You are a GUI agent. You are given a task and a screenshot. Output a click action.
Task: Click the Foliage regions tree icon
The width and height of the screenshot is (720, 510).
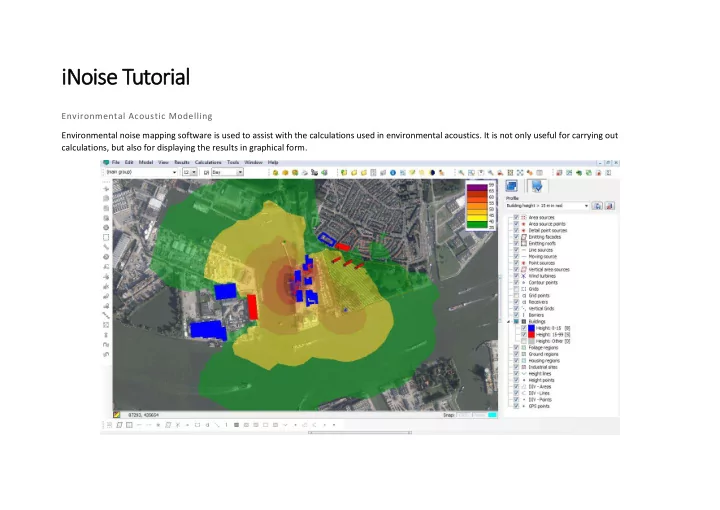[523, 347]
